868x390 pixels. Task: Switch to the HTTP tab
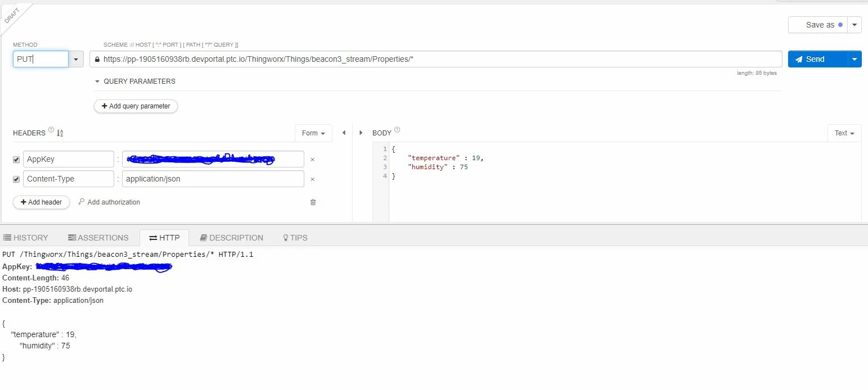pos(164,238)
